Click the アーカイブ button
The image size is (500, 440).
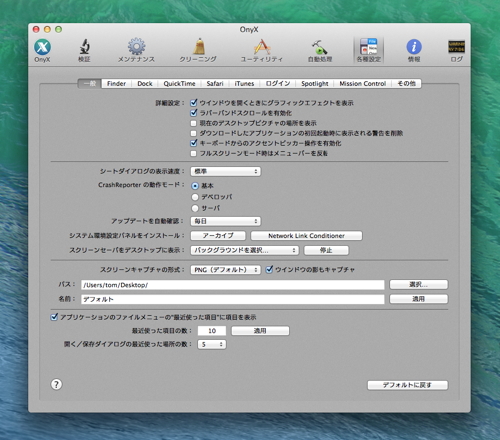click(x=218, y=236)
